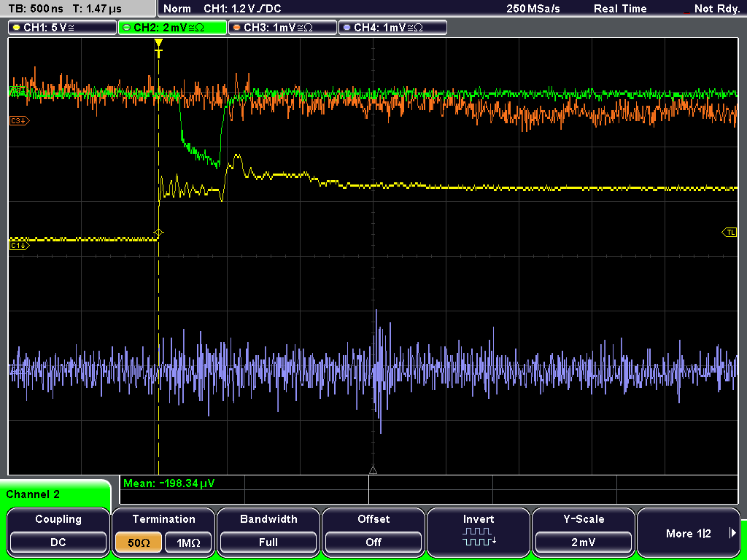
Task: Select the CH1: 5 V channel tab
Action: coord(63,28)
